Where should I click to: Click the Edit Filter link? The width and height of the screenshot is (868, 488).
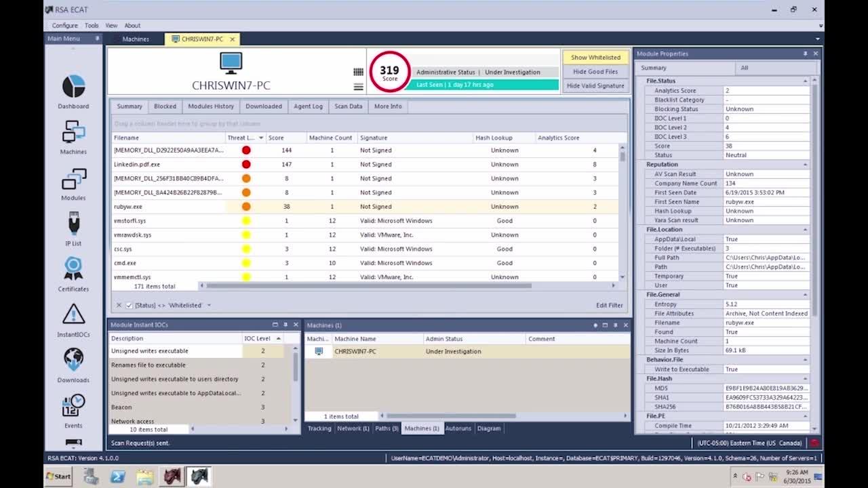[610, 305]
